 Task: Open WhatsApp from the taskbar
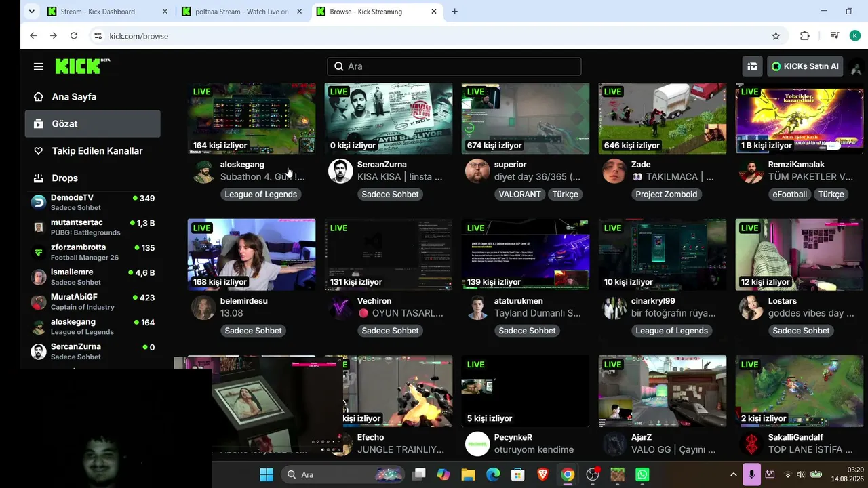642,474
